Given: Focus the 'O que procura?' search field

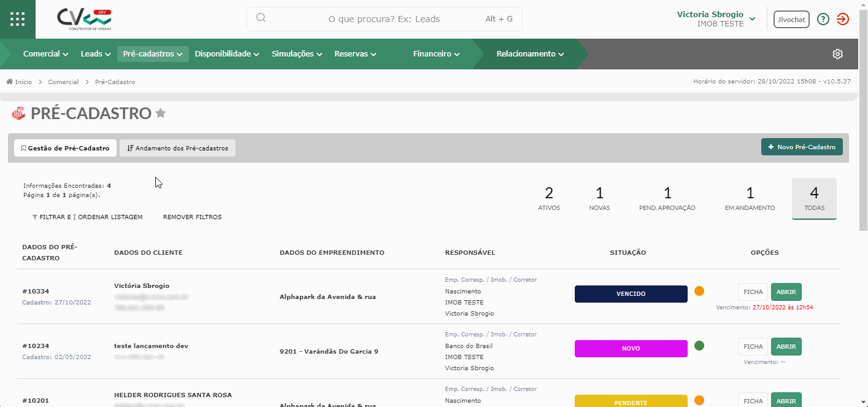Looking at the screenshot, I should (385, 19).
